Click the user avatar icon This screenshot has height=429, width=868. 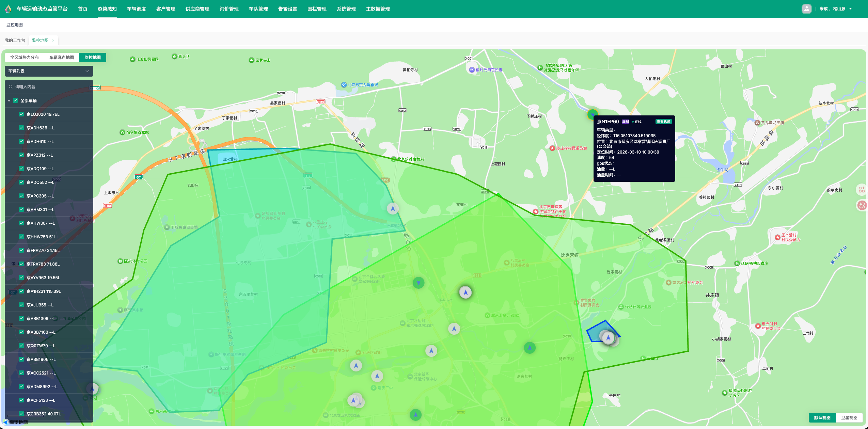(x=806, y=9)
